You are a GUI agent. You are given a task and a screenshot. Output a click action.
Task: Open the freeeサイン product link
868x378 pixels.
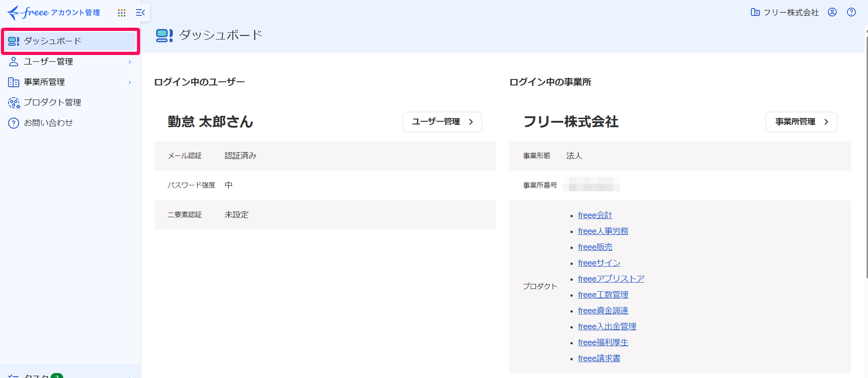[x=599, y=263]
